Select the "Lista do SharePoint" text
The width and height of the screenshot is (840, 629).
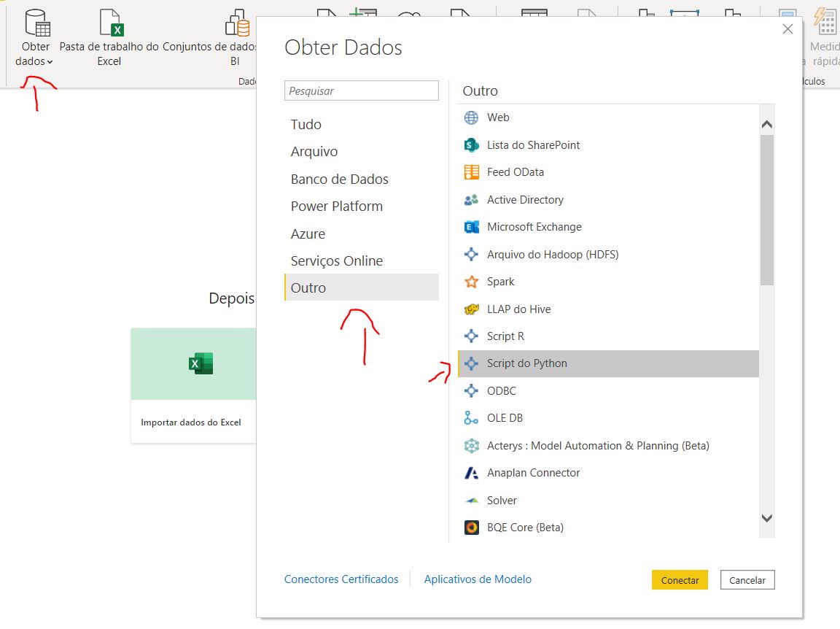533,144
